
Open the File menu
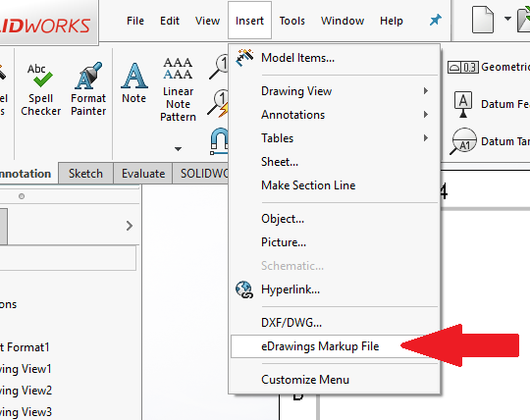(x=135, y=21)
